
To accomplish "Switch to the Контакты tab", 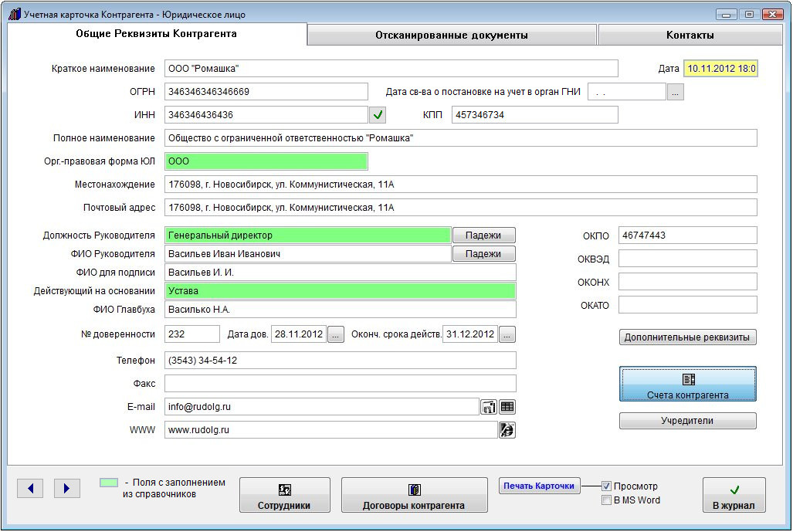I will [x=690, y=35].
